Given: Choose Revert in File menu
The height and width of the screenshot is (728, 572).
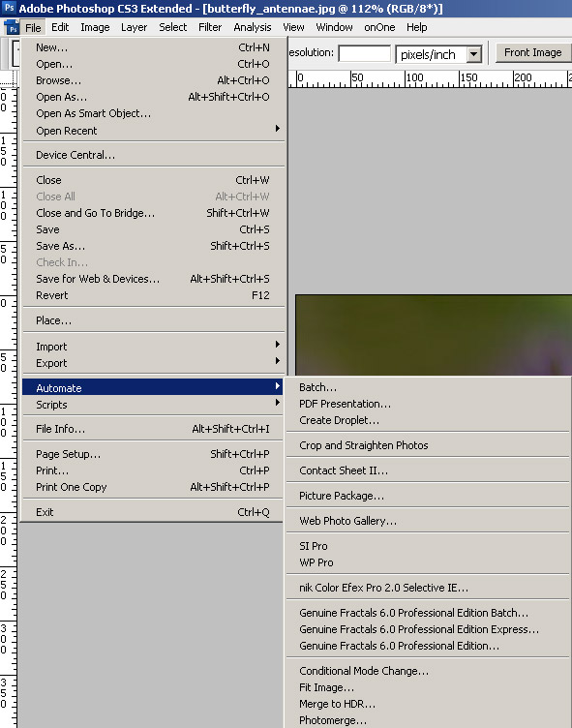Looking at the screenshot, I should [153, 295].
